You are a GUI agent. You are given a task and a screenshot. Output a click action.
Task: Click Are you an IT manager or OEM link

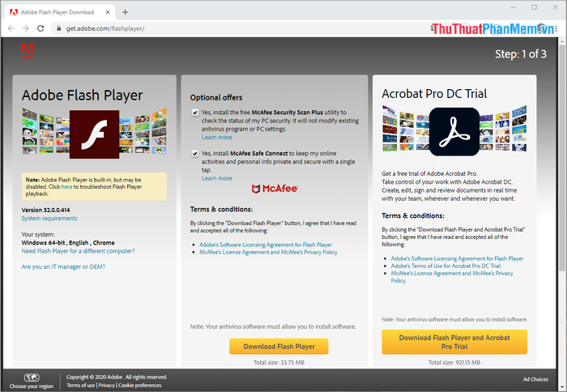click(x=63, y=267)
